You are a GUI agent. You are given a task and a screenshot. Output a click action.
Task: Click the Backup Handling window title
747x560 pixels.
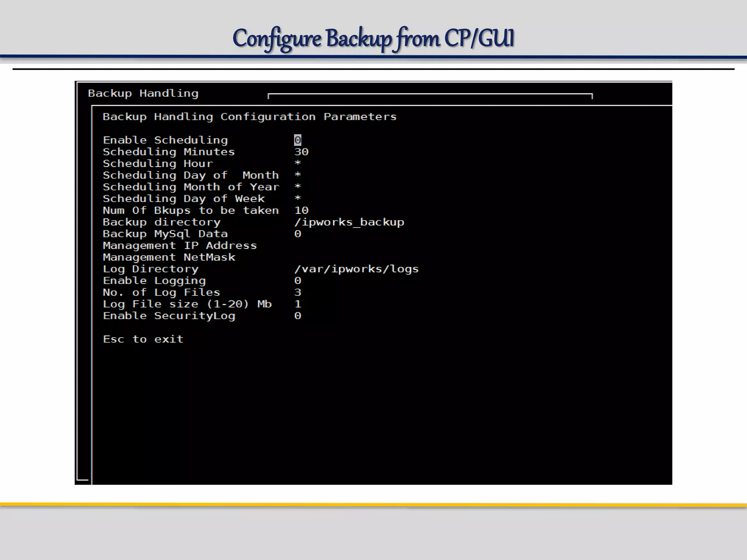143,94
